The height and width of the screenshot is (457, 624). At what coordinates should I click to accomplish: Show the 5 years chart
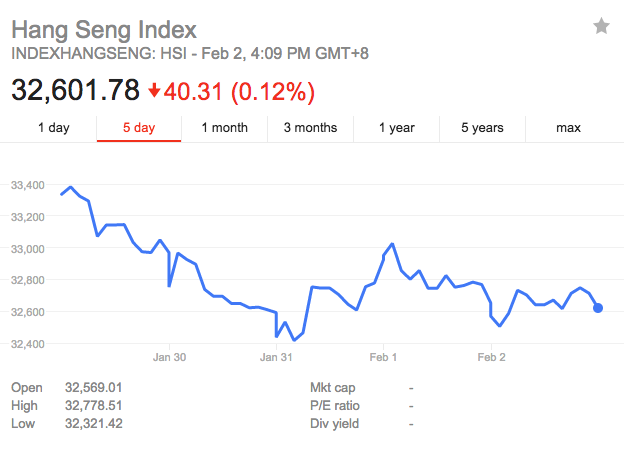pyautogui.click(x=482, y=128)
